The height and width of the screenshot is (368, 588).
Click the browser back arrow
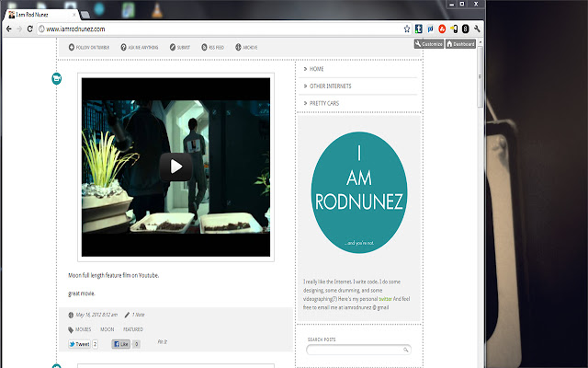click(8, 29)
